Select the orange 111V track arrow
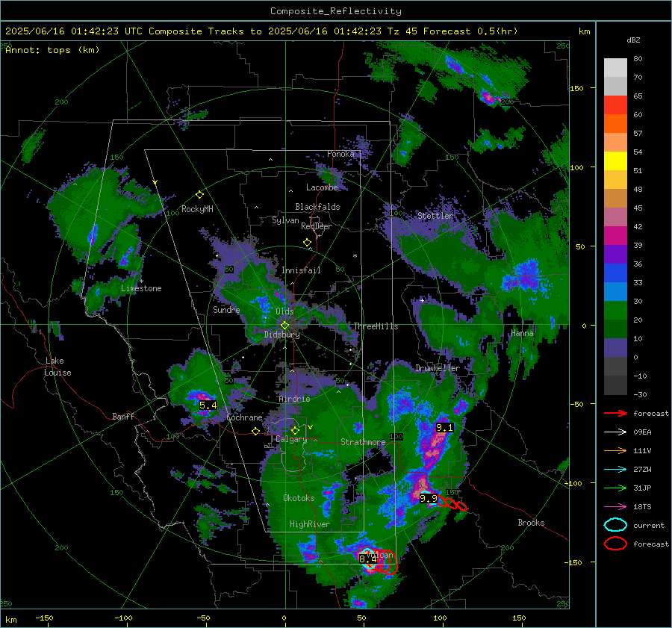The height and width of the screenshot is (628, 672). pos(615,450)
